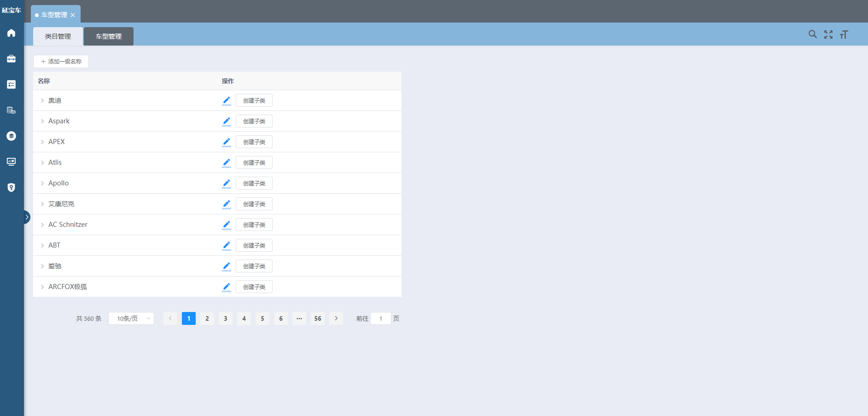This screenshot has width=868, height=416.
Task: Select page 1 in pagination
Action: (189, 318)
